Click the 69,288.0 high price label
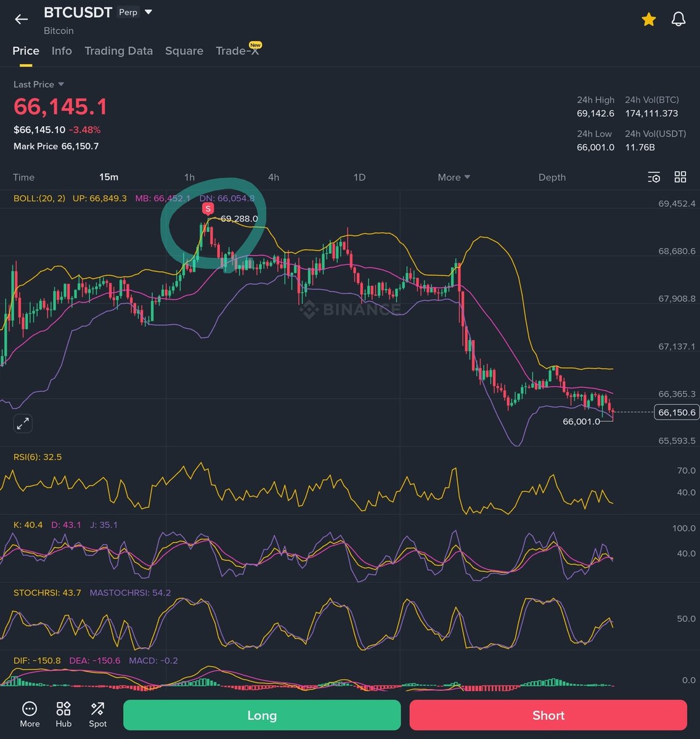The height and width of the screenshot is (739, 700). coord(239,219)
